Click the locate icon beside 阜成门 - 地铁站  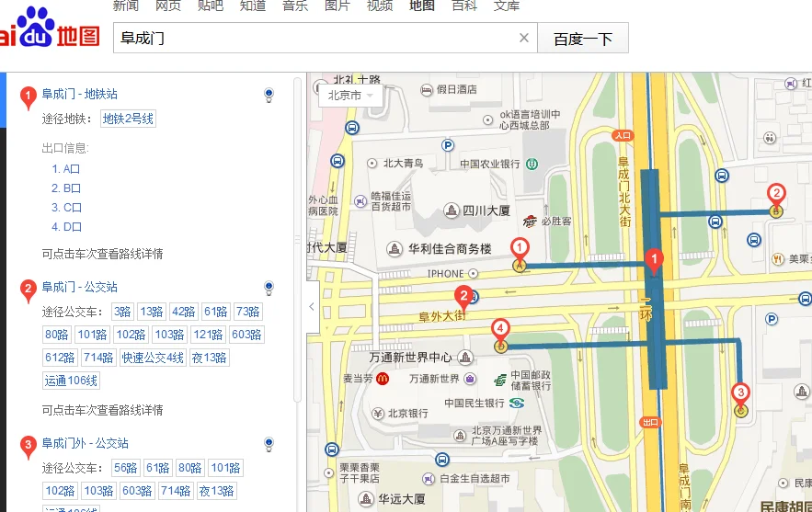[269, 95]
